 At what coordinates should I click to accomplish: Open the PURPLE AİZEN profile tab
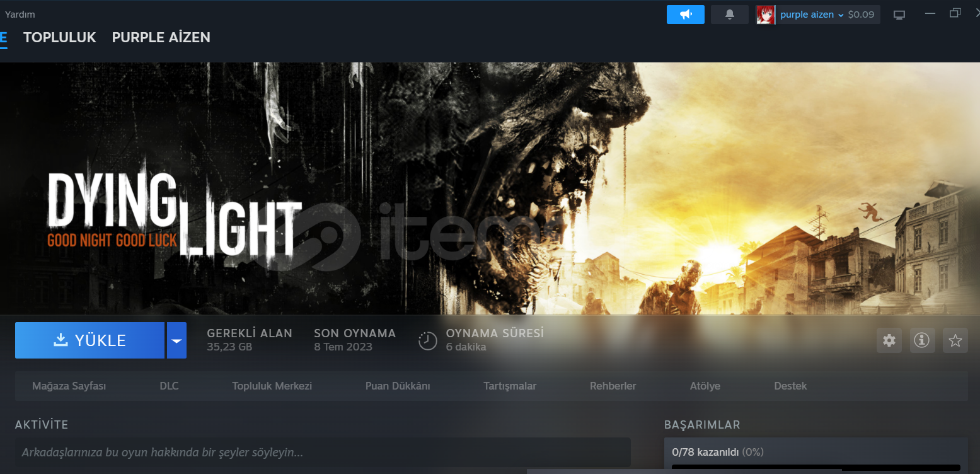click(x=161, y=37)
